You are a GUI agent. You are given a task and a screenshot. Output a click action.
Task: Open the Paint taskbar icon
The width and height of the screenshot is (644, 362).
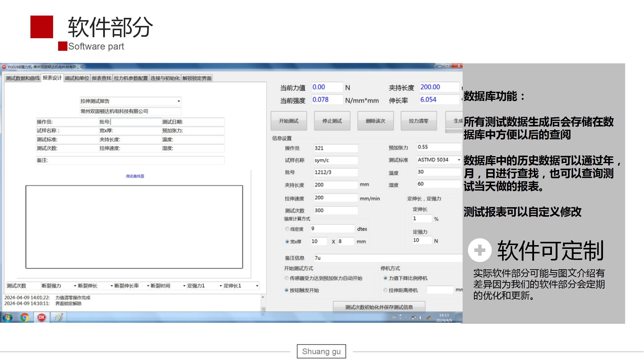(x=58, y=318)
